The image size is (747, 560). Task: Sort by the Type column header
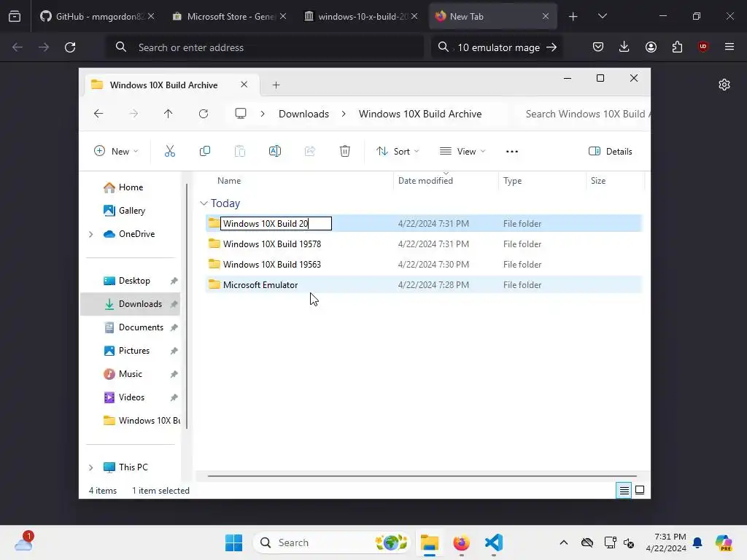542,181
